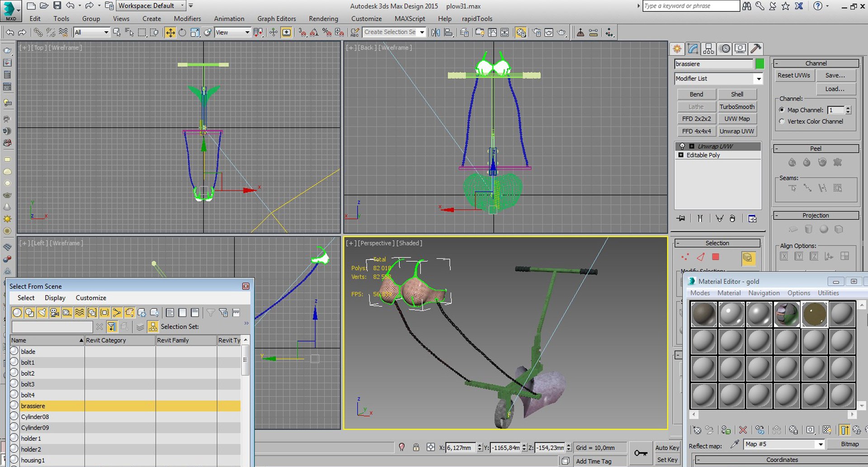Open Navigation menu in Material Editor
The height and width of the screenshot is (467, 868).
pyautogui.click(x=764, y=293)
